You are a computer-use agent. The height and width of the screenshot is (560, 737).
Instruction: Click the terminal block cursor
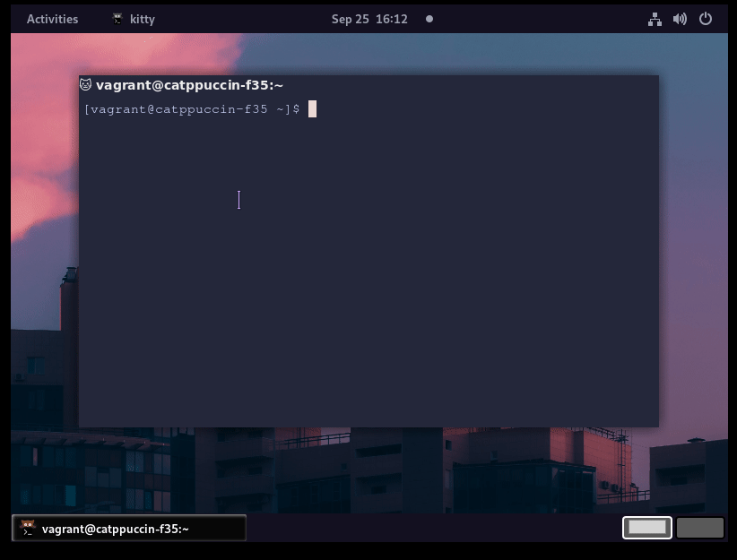click(x=312, y=109)
